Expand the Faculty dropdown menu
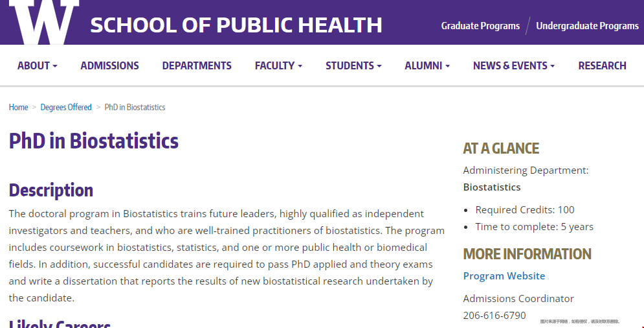 point(278,65)
